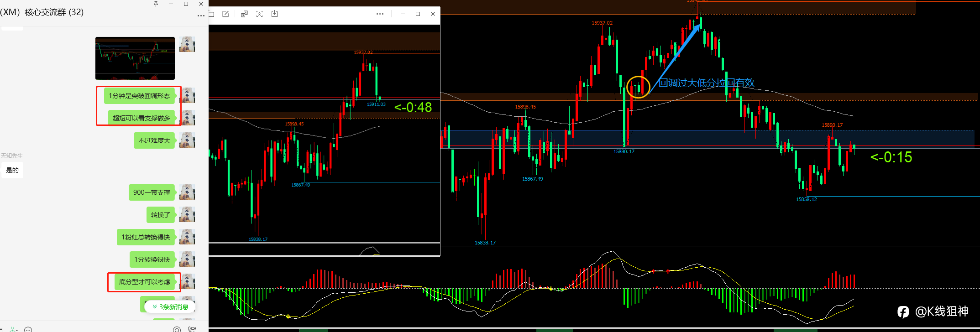
Task: Click the message 底分型才可以考虑
Action: [x=145, y=282]
